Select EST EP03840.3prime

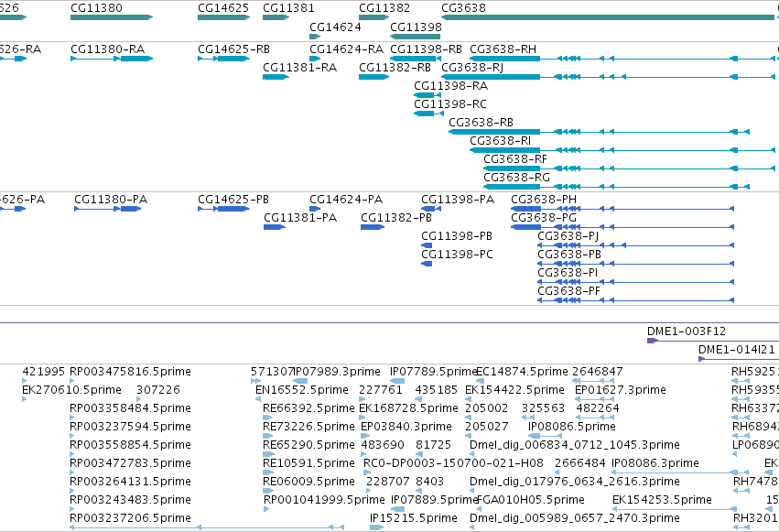coord(363,436)
